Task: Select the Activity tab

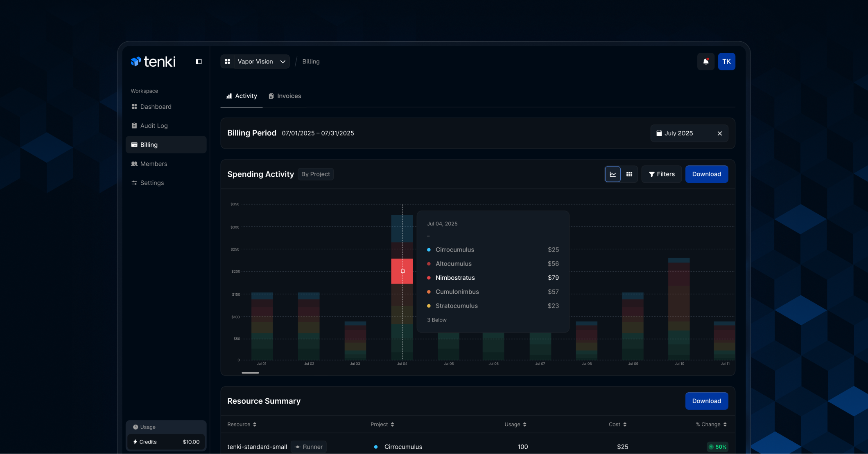Action: point(242,96)
